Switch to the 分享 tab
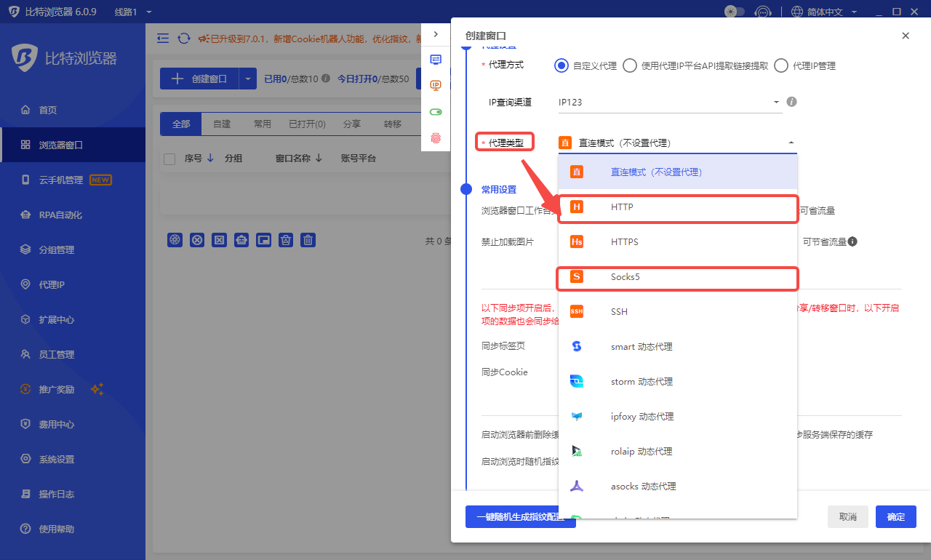The width and height of the screenshot is (931, 560). [352, 124]
